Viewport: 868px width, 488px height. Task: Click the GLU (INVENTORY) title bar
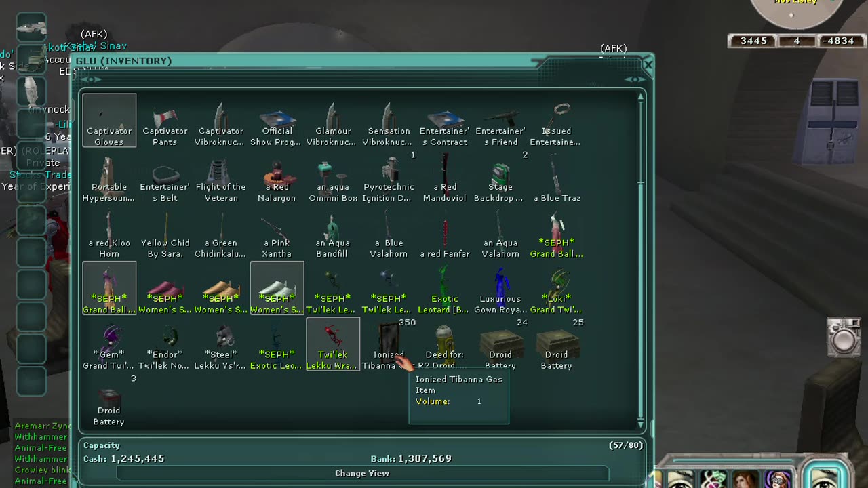tap(305, 61)
